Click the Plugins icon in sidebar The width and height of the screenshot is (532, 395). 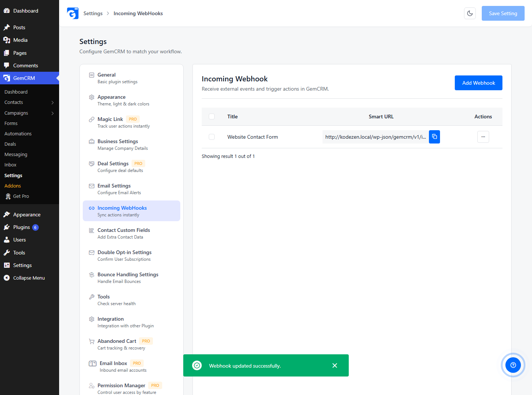tap(7, 227)
